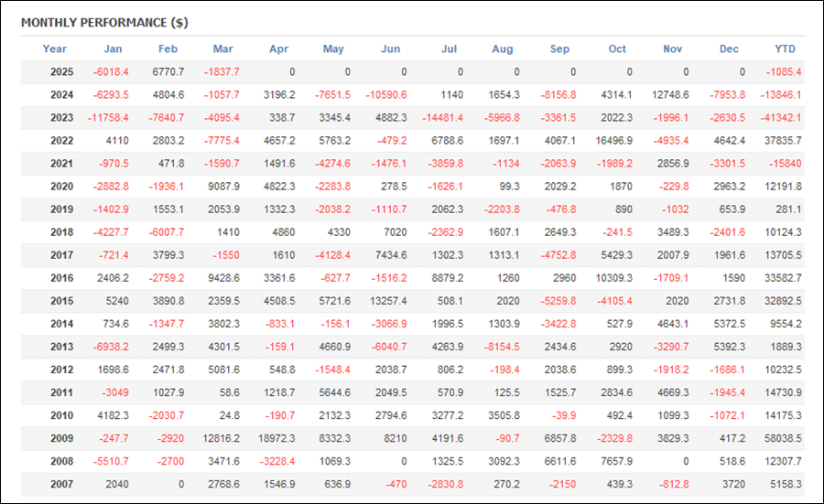The image size is (824, 504).
Task: Click the Year column header
Action: [55, 48]
